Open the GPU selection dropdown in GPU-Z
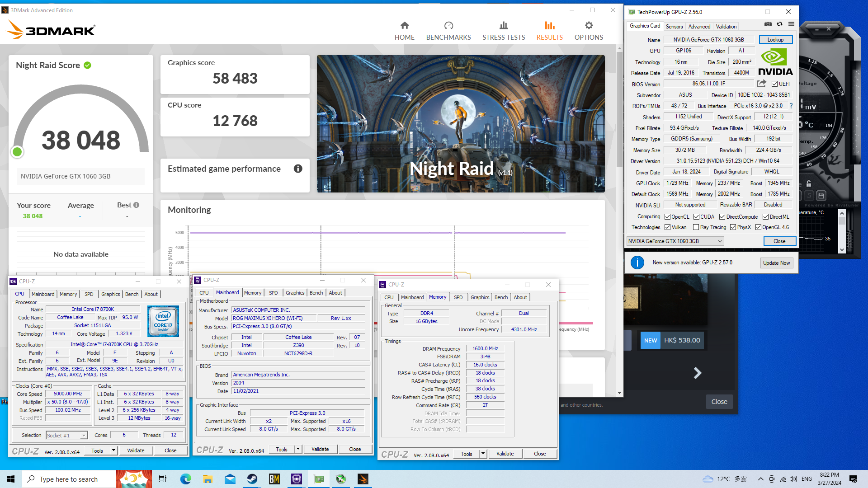 click(x=675, y=241)
